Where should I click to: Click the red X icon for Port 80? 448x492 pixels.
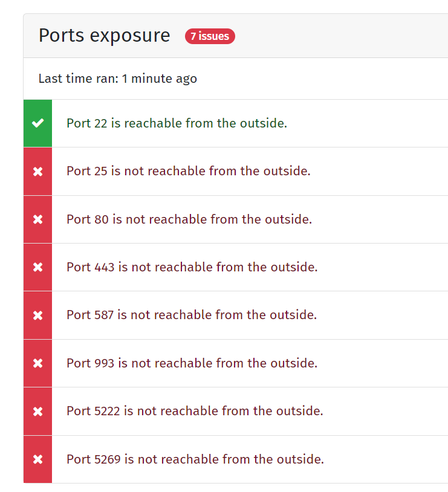[37, 219]
